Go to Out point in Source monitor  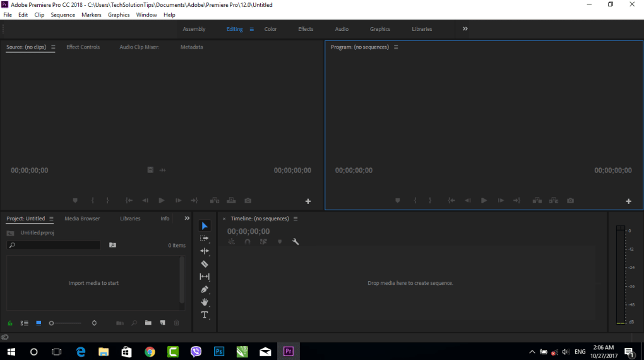pos(194,201)
